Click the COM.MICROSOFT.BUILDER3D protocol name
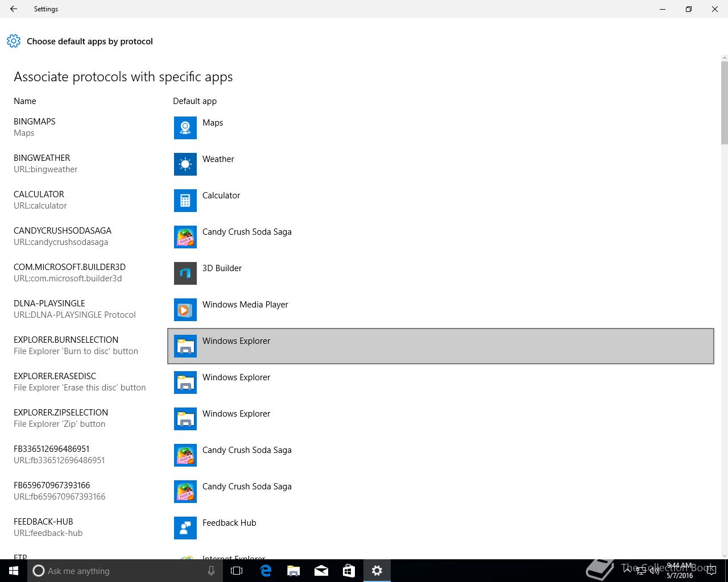The height and width of the screenshot is (582, 728). click(x=69, y=267)
